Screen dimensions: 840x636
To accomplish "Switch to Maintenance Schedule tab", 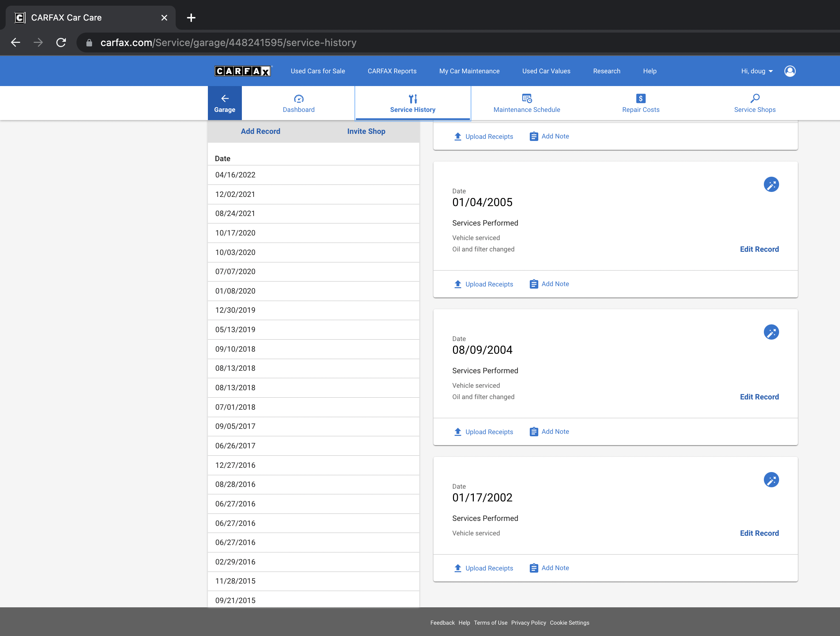I will pos(527,103).
